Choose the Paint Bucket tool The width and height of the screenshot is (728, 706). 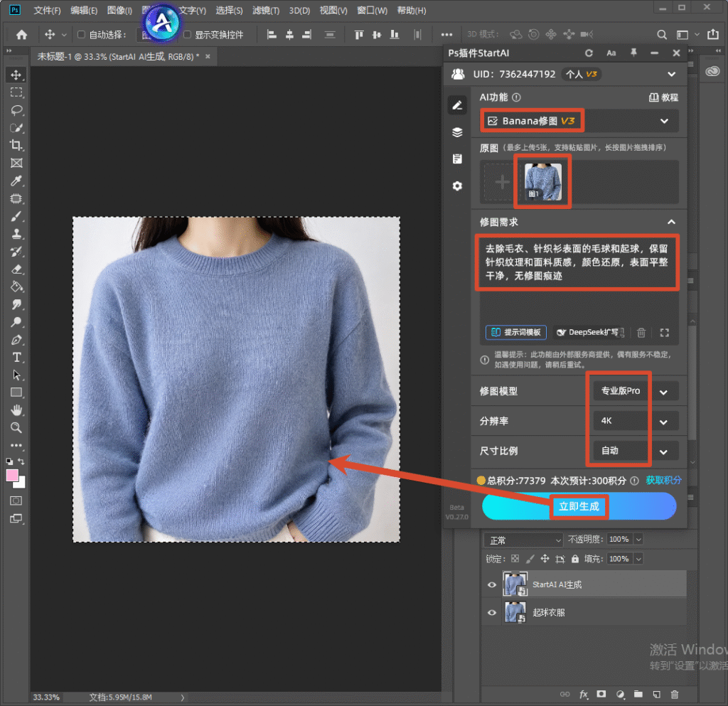(16, 287)
